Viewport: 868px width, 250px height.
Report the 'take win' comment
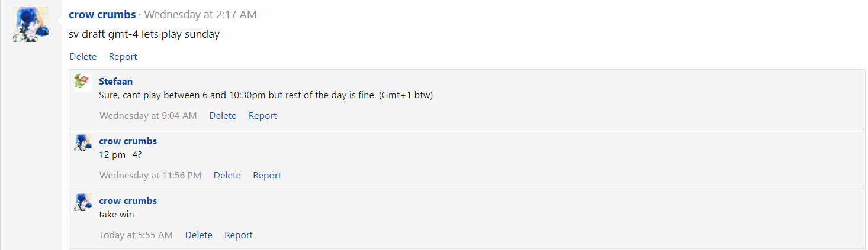point(239,235)
